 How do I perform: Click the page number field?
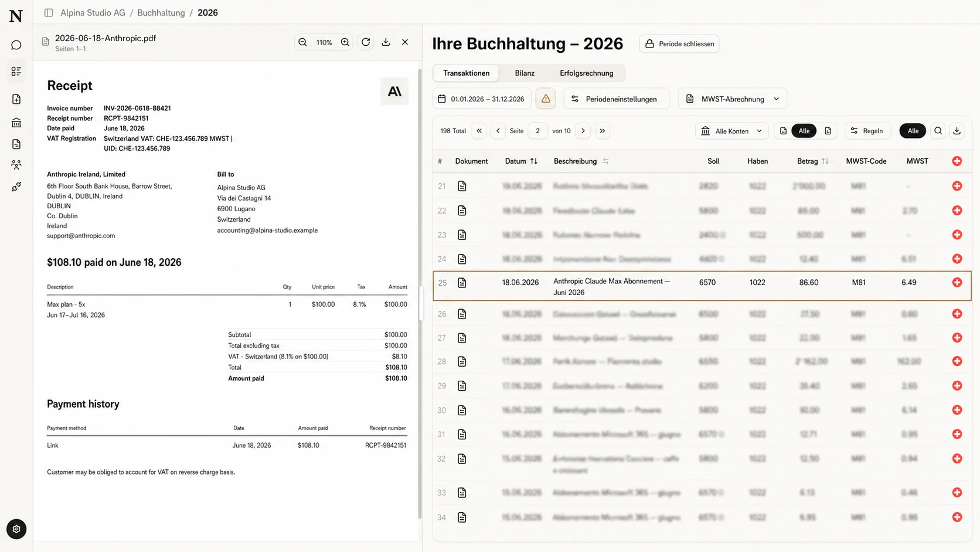pyautogui.click(x=537, y=131)
